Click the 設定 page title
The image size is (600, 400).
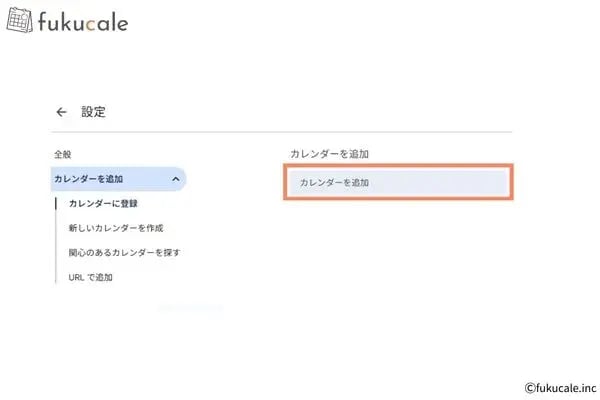click(x=94, y=112)
